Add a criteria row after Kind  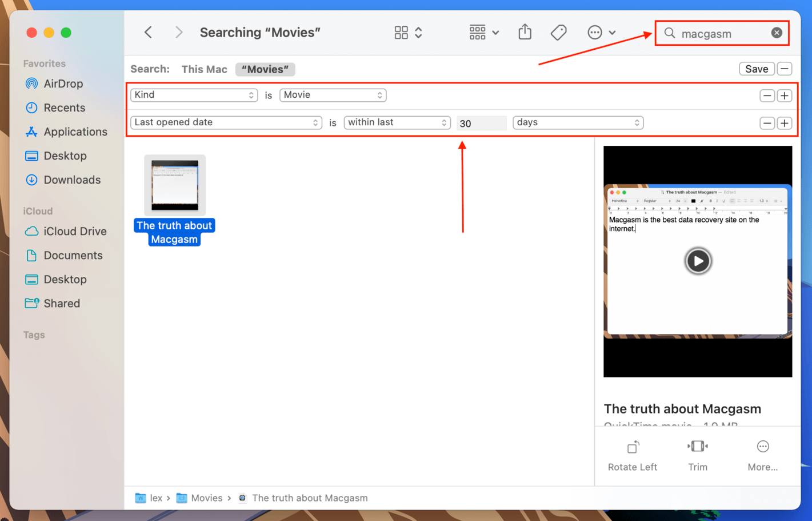pos(785,96)
